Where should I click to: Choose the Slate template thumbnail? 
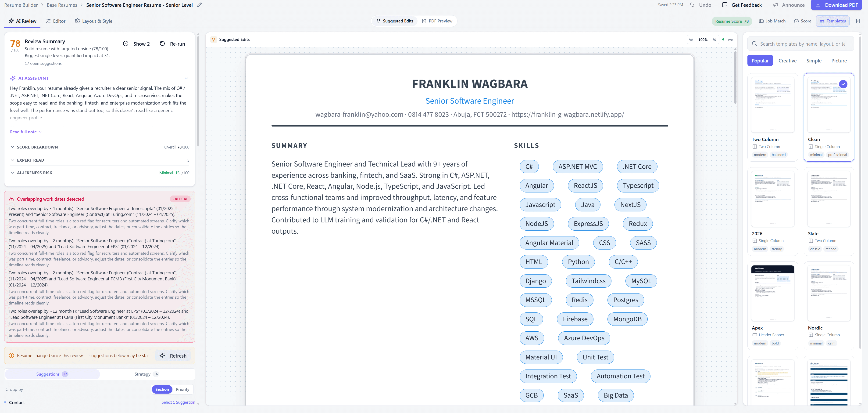829,199
